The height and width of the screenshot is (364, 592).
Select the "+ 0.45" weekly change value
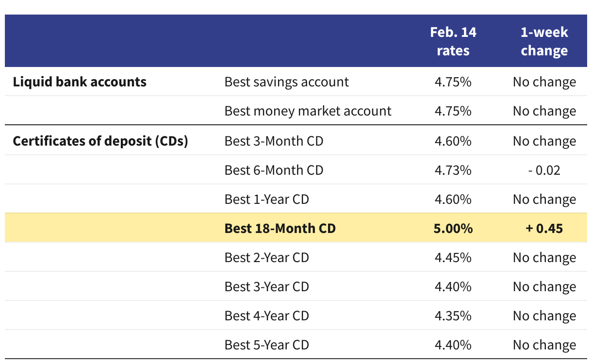[x=544, y=228]
